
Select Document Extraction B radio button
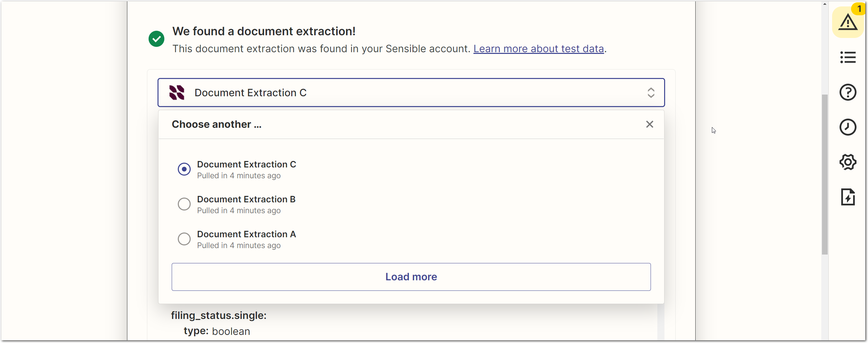click(x=184, y=204)
